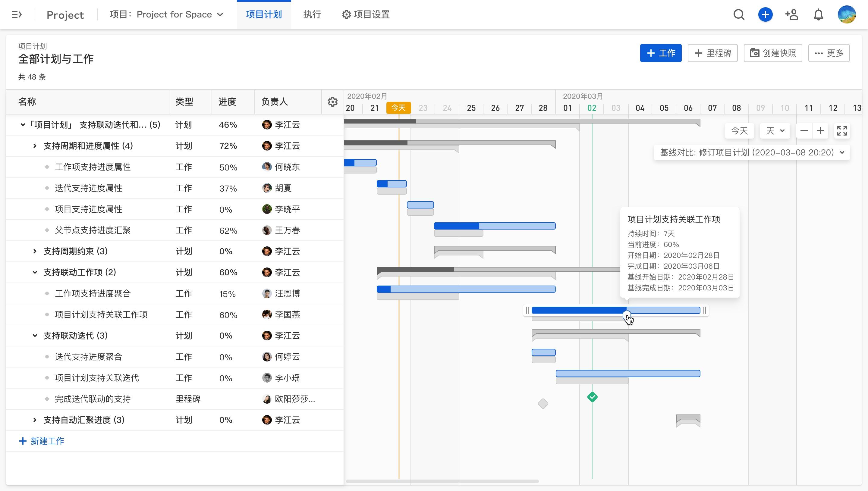This screenshot has height=491, width=868.
Task: Select the 工作项支持进度属性 row name
Action: 93,167
